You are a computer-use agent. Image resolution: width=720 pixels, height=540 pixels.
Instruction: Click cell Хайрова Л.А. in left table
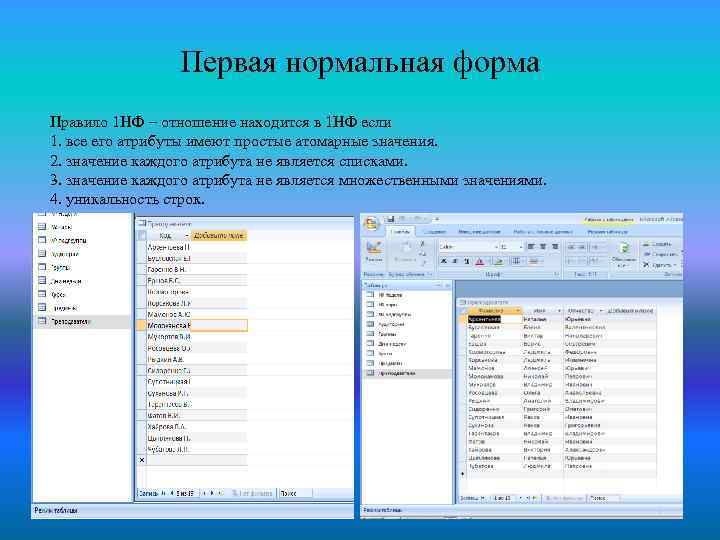click(169, 427)
